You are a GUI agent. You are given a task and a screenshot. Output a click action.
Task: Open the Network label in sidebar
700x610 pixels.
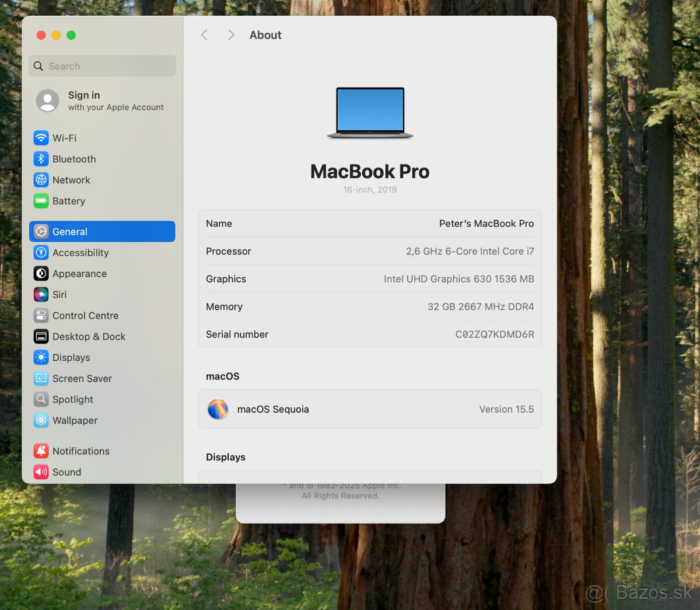pyautogui.click(x=71, y=180)
